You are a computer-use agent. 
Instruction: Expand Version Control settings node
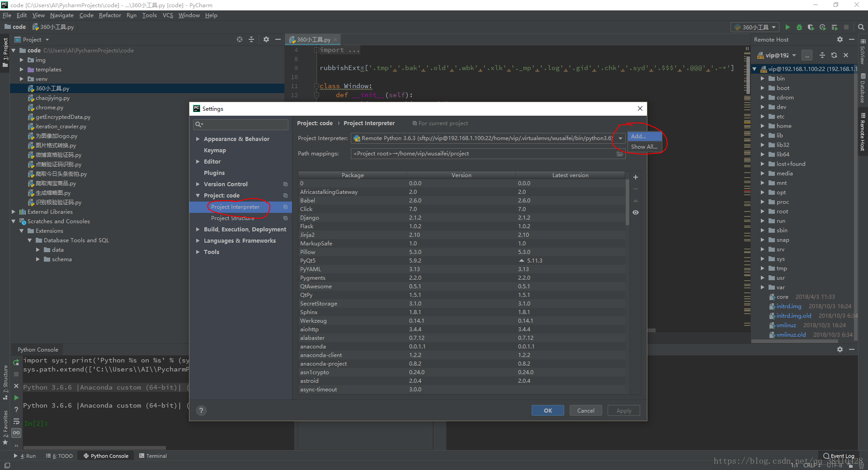click(x=198, y=184)
